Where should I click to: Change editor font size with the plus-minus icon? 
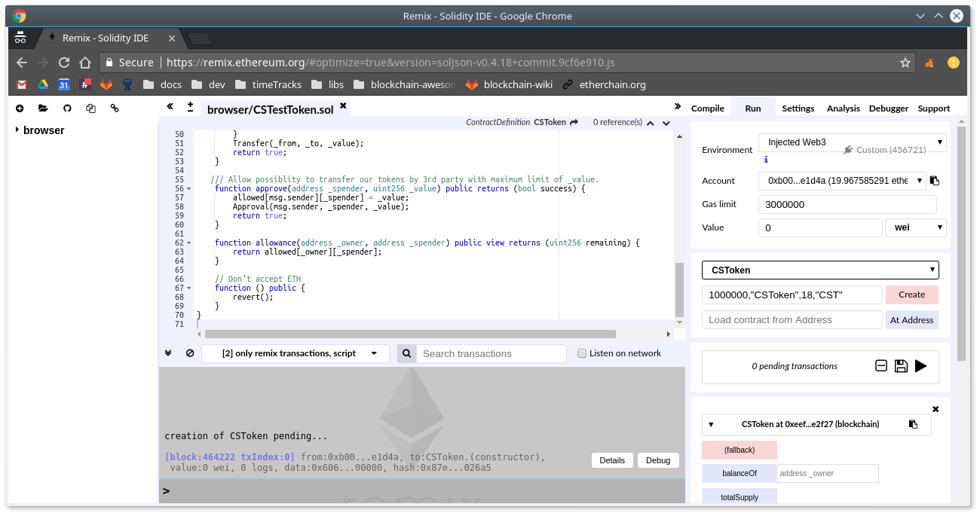click(190, 107)
